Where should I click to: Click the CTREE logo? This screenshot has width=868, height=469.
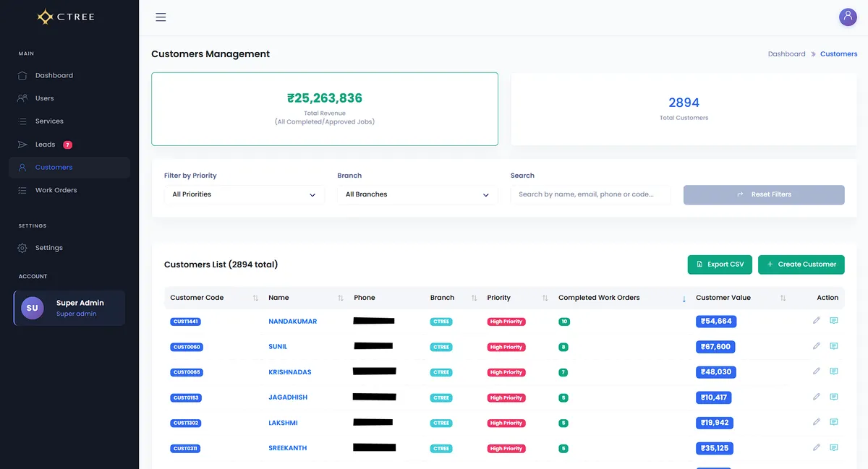pyautogui.click(x=66, y=17)
